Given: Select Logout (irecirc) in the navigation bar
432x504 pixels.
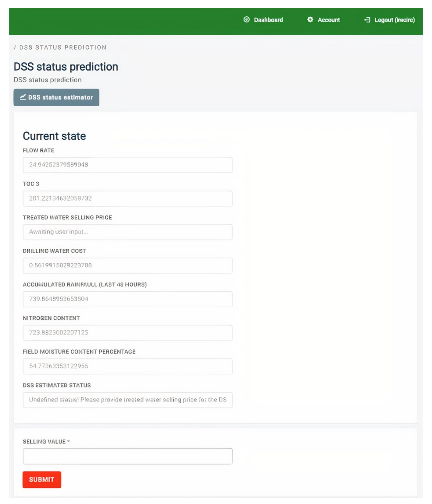Looking at the screenshot, I should (394, 20).
